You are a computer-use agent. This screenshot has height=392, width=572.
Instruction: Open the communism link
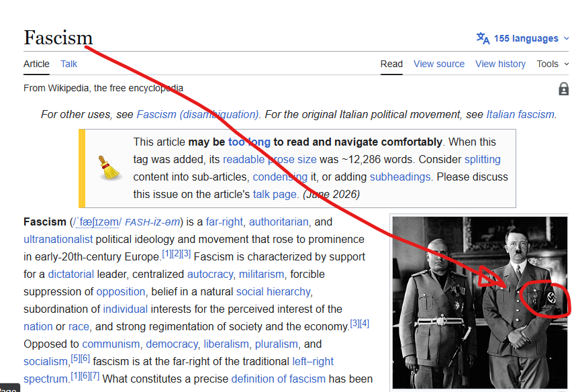click(x=111, y=344)
